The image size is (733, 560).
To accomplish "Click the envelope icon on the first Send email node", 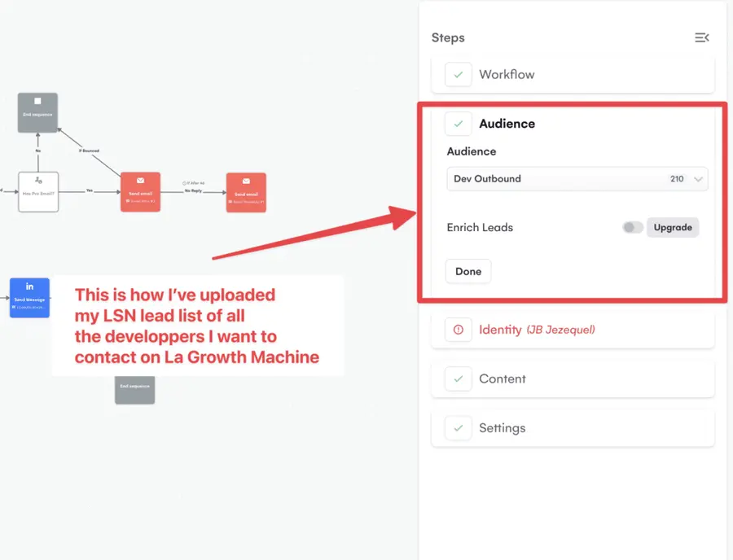I will coord(140,180).
